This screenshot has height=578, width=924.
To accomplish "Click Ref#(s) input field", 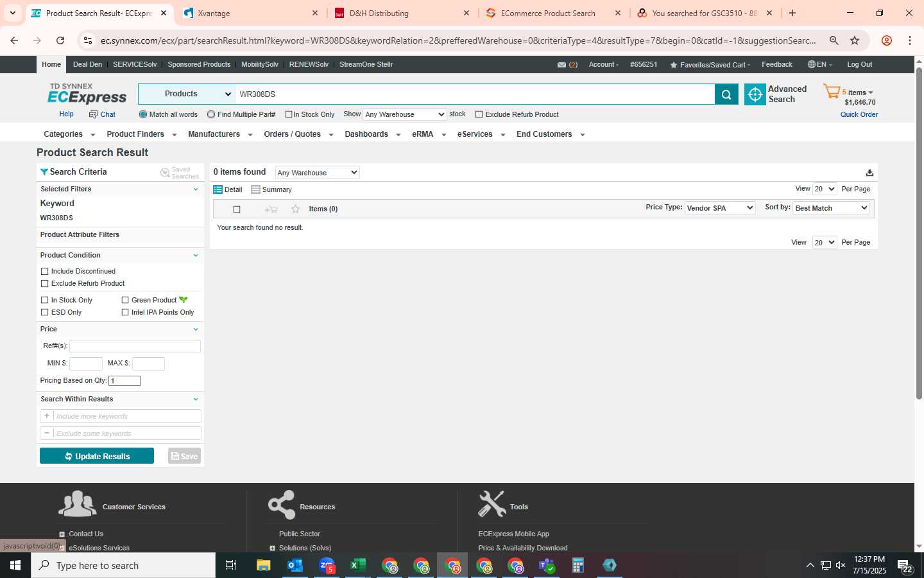I will coord(135,346).
